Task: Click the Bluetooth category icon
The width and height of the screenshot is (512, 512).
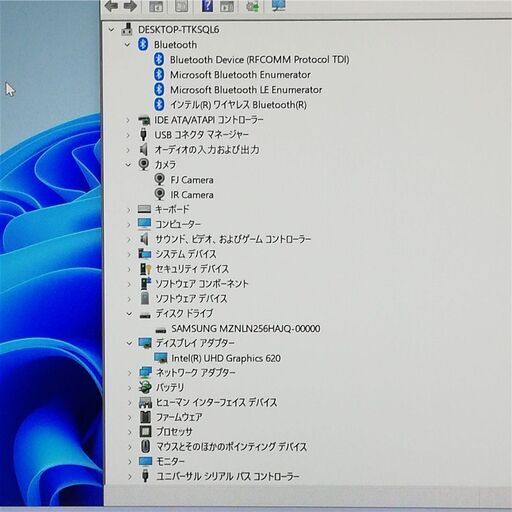Action: (143, 44)
